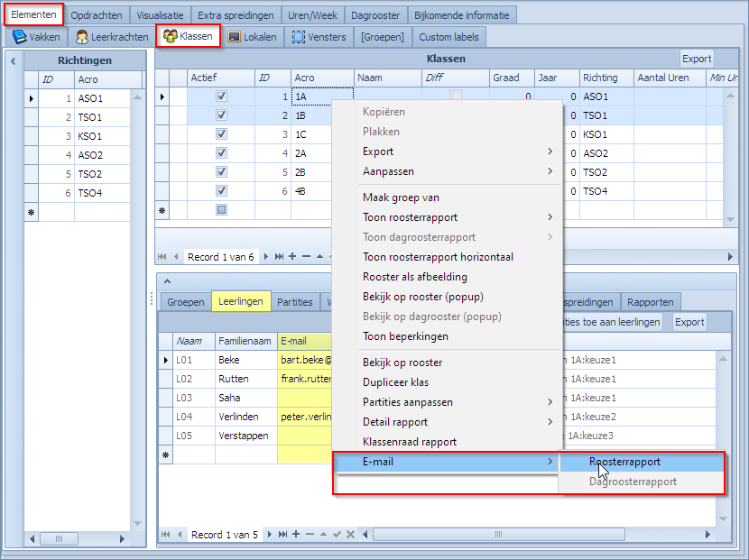749x560 pixels.
Task: Open Rapporten tab in lower panel
Action: [650, 302]
